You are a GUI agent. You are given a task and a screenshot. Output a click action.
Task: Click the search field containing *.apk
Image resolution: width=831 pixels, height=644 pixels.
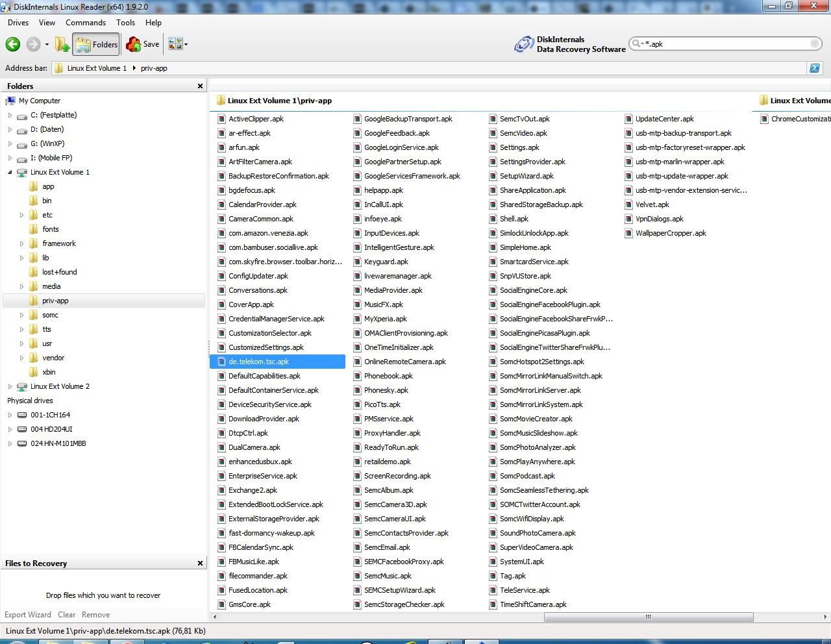click(725, 43)
